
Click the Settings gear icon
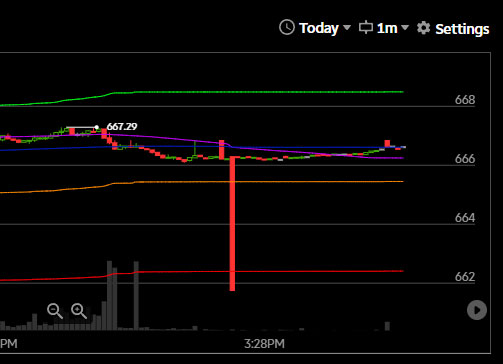[x=423, y=28]
